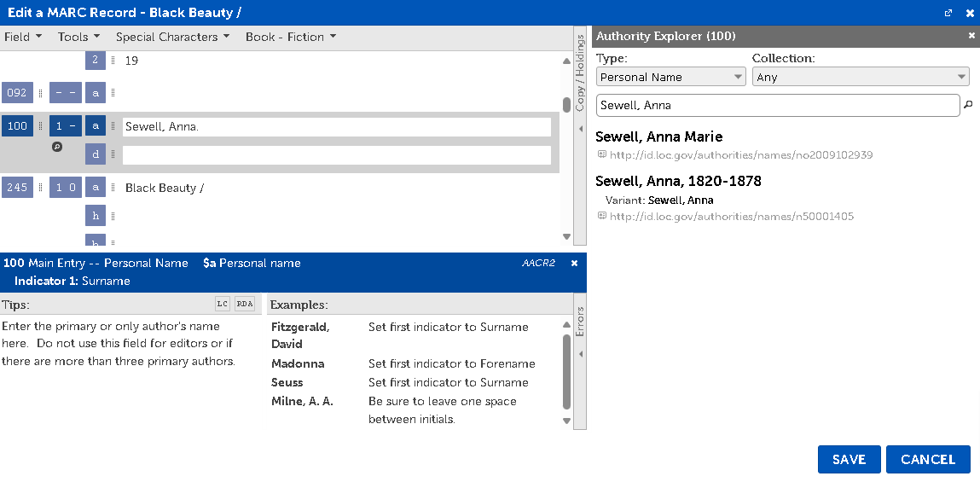Click subfield a code of field 100
The width and height of the screenshot is (980, 482).
[96, 125]
